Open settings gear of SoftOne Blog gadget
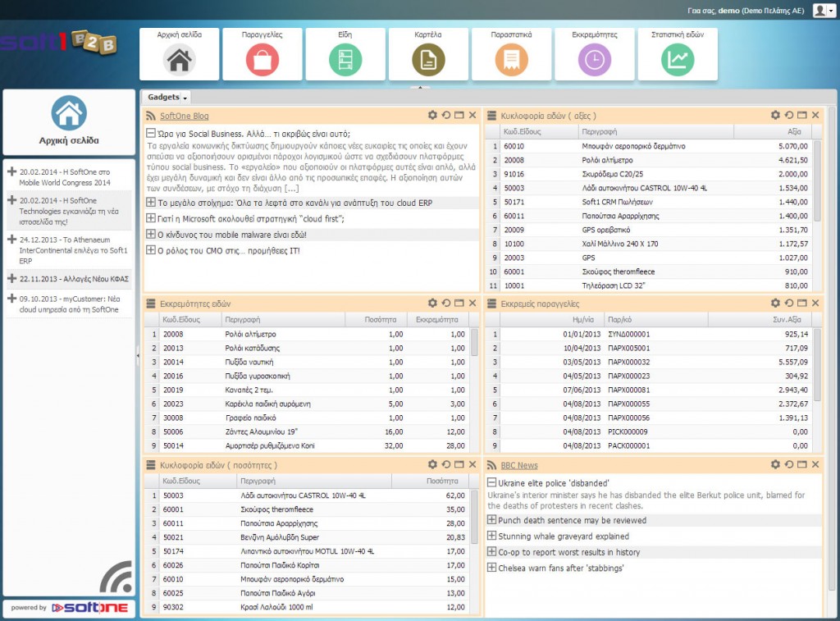The image size is (840, 621). (x=432, y=115)
